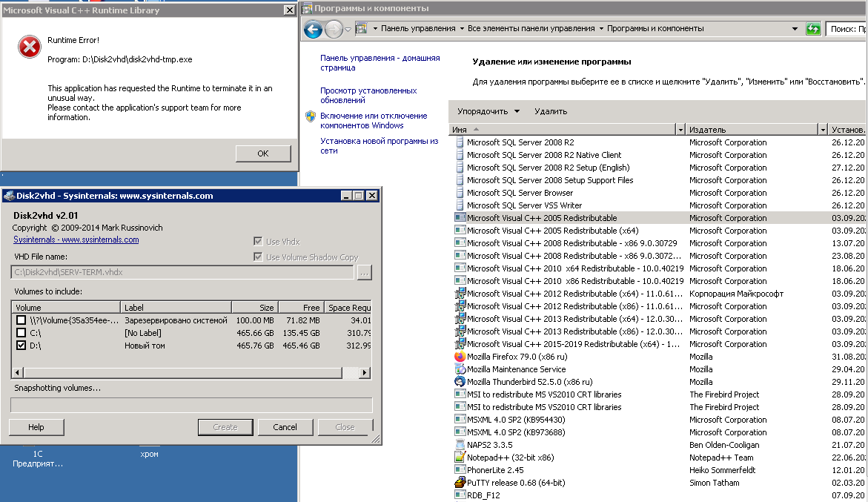
Task: Click the Notepad++ (32-bit x86) icon
Action: [x=460, y=458]
